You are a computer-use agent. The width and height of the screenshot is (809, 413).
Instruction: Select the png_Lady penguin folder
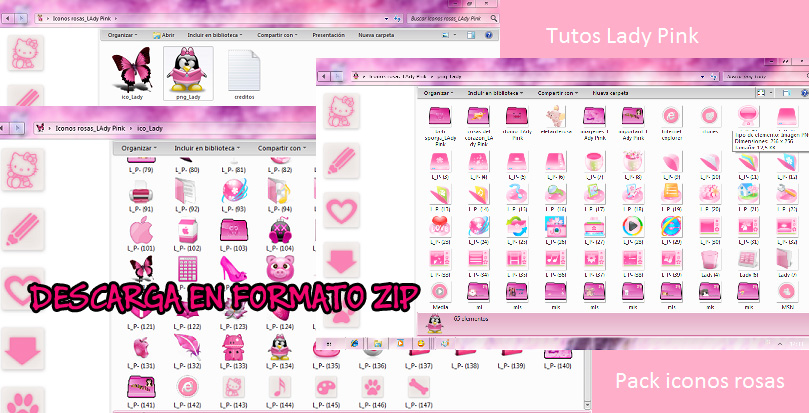(188, 73)
